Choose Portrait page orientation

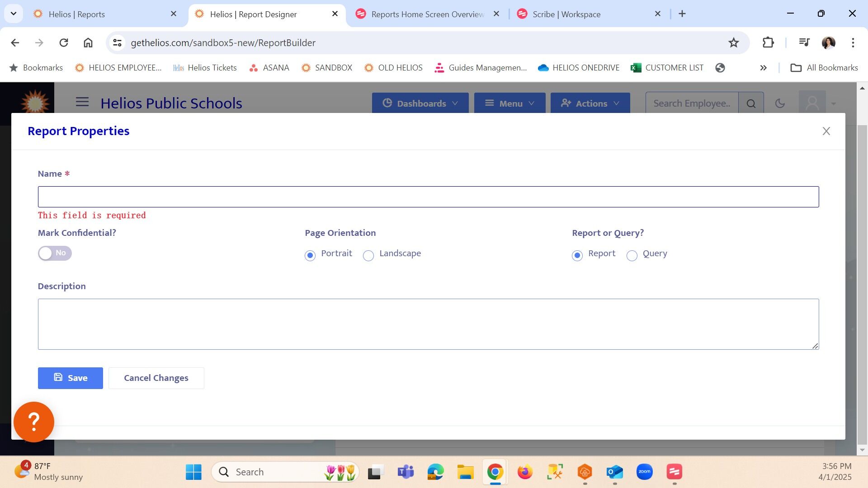click(310, 256)
